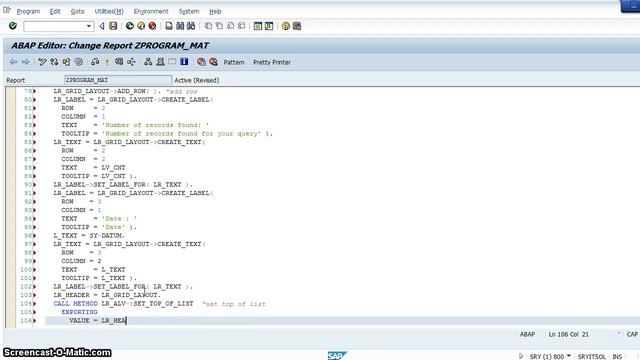
Task: Click the Pattern button
Action: tap(234, 62)
